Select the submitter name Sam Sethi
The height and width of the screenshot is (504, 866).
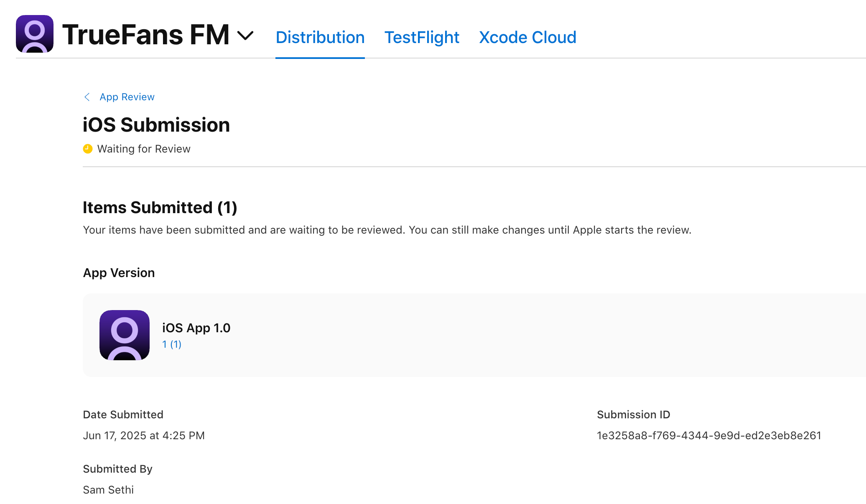[108, 490]
